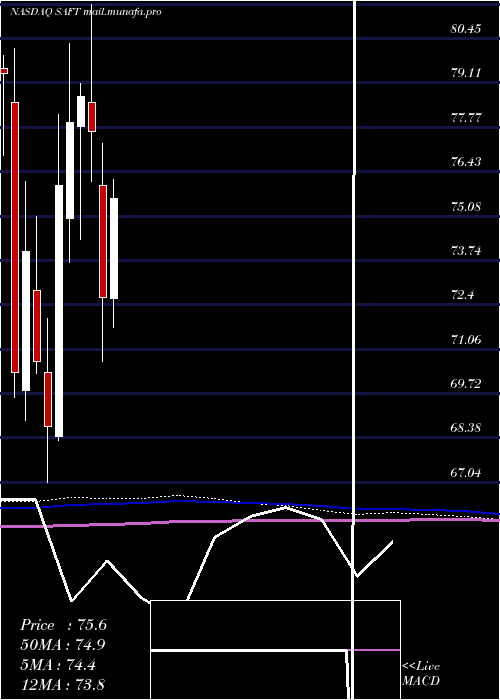Click the small red candle at the chart's left edge

pyautogui.click(x=4, y=71)
